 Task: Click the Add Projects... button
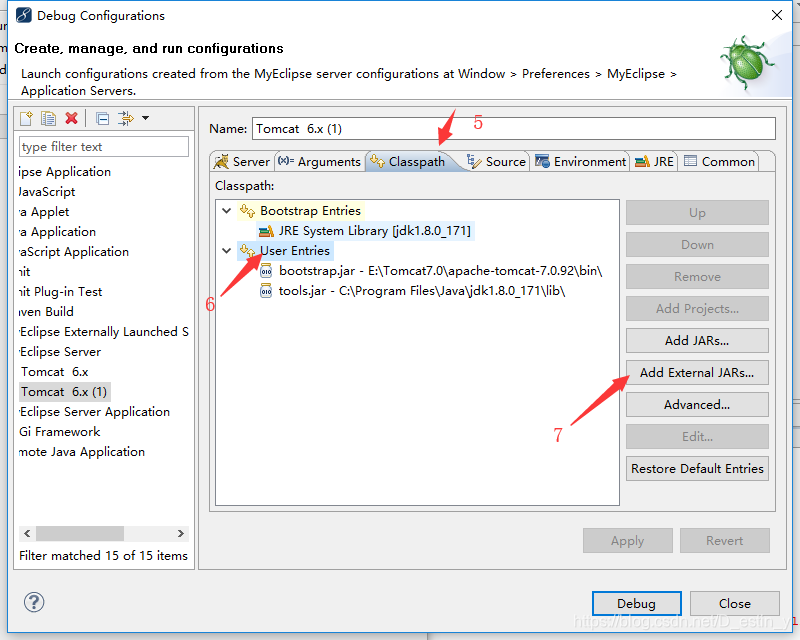pos(697,308)
